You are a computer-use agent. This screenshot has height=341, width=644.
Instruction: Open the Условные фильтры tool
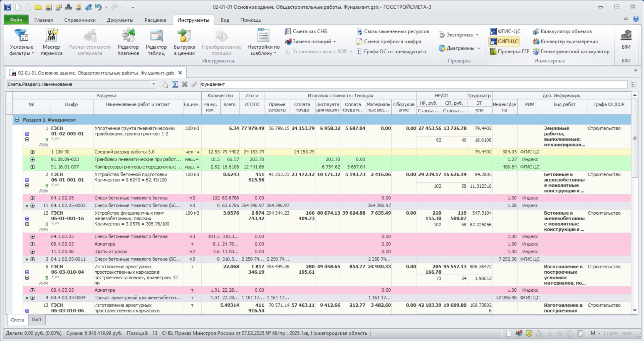coord(21,42)
